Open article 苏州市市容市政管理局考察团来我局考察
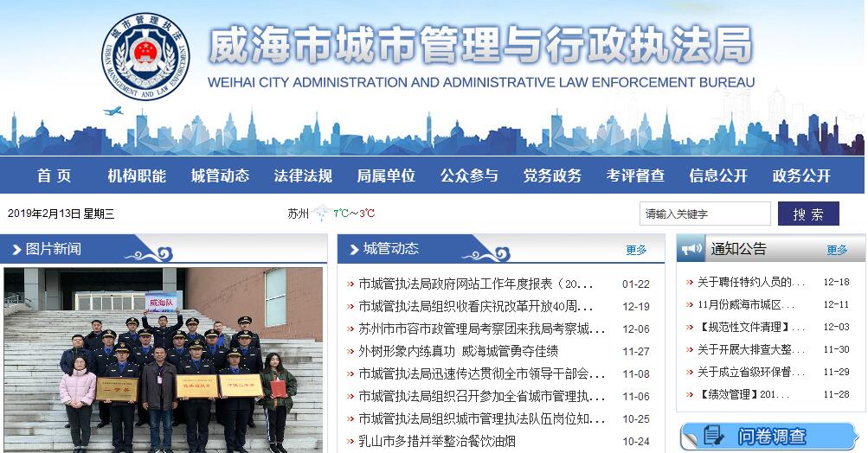This screenshot has height=453, width=868. point(482,329)
